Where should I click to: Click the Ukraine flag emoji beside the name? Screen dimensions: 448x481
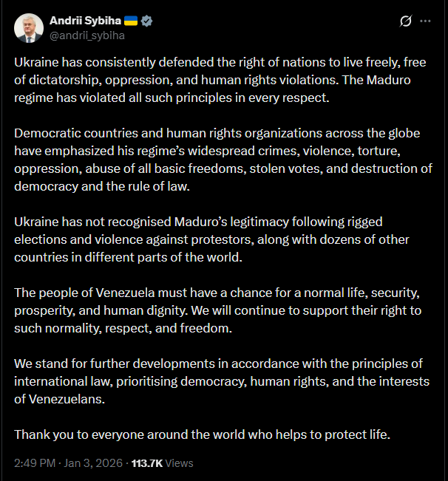(x=129, y=21)
